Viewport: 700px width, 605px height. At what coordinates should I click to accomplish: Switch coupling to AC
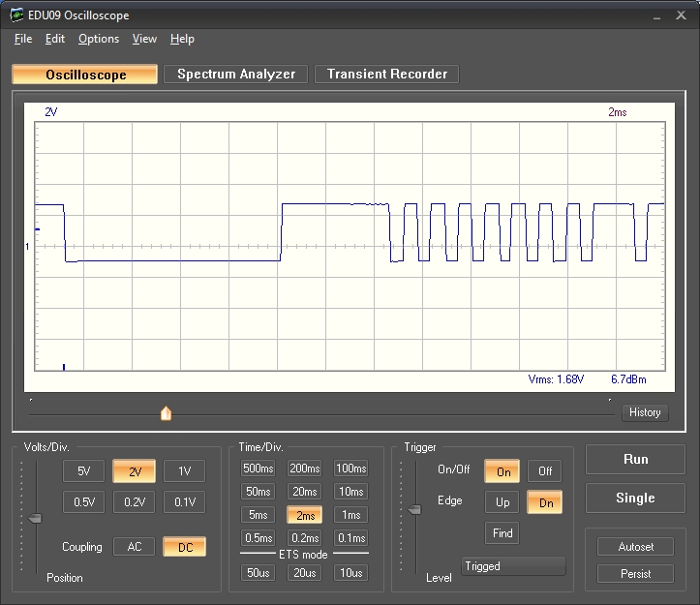pyautogui.click(x=134, y=547)
